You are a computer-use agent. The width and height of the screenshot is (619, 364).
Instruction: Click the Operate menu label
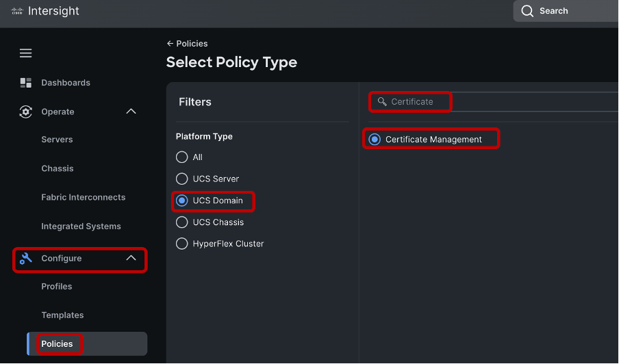point(58,112)
